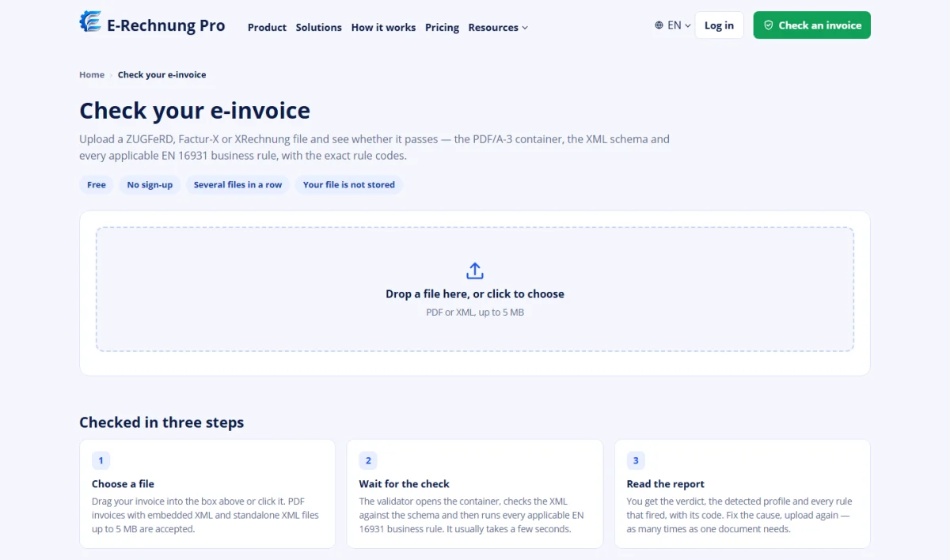950x560 pixels.
Task: Click the Free tag pill
Action: click(x=97, y=184)
